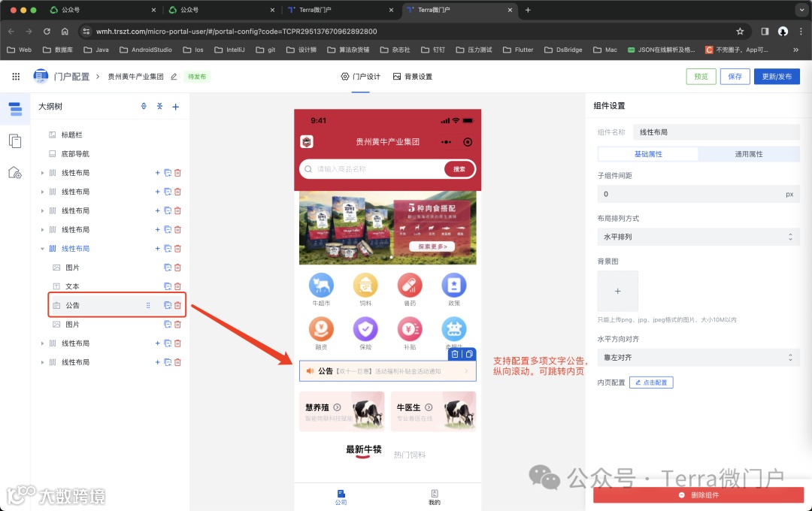The image size is (812, 511).
Task: Click the 预览 button
Action: [701, 77]
